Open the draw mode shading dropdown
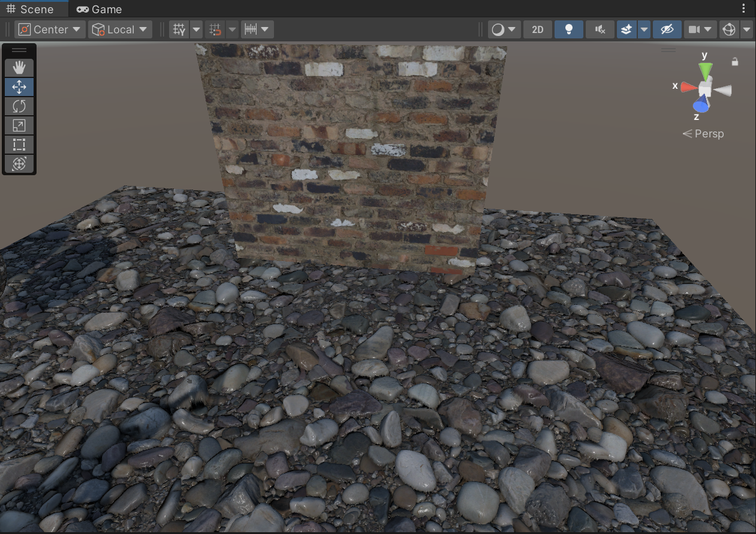The height and width of the screenshot is (534, 756). click(504, 29)
